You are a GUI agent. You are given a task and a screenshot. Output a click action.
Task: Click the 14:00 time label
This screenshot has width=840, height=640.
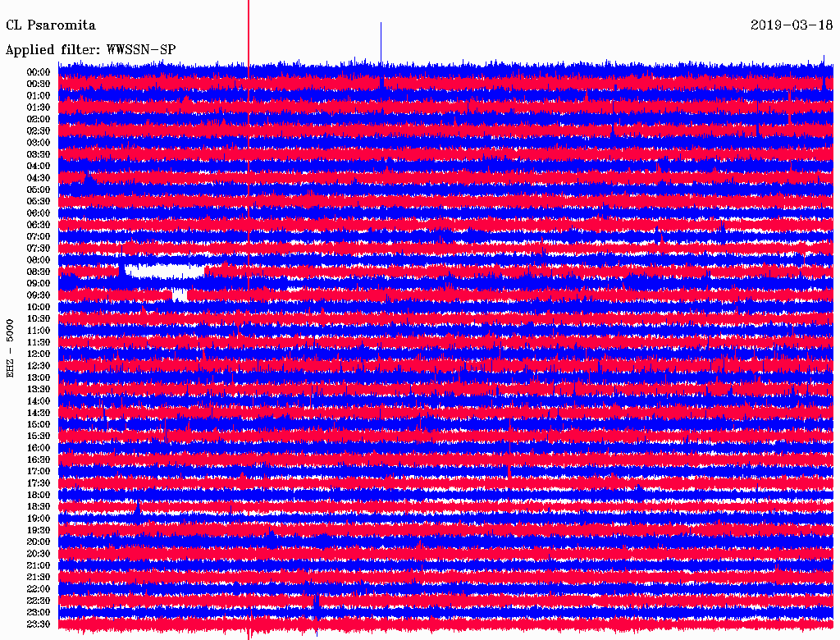click(x=39, y=401)
